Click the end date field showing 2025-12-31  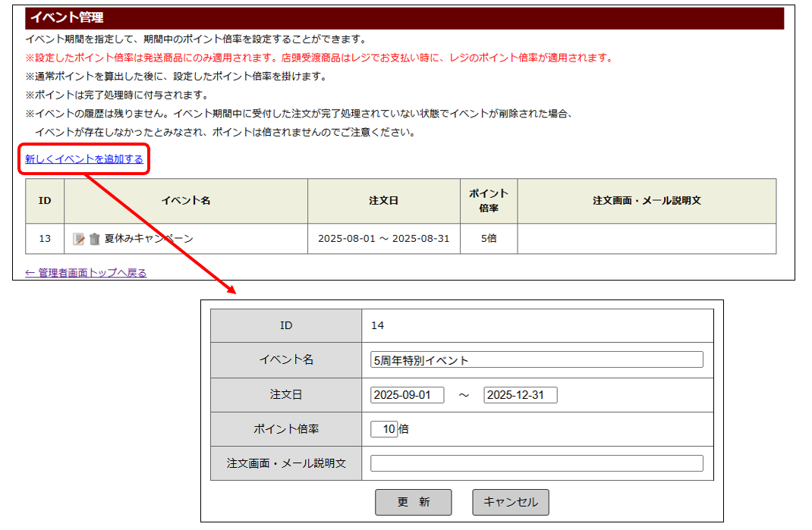point(521,395)
